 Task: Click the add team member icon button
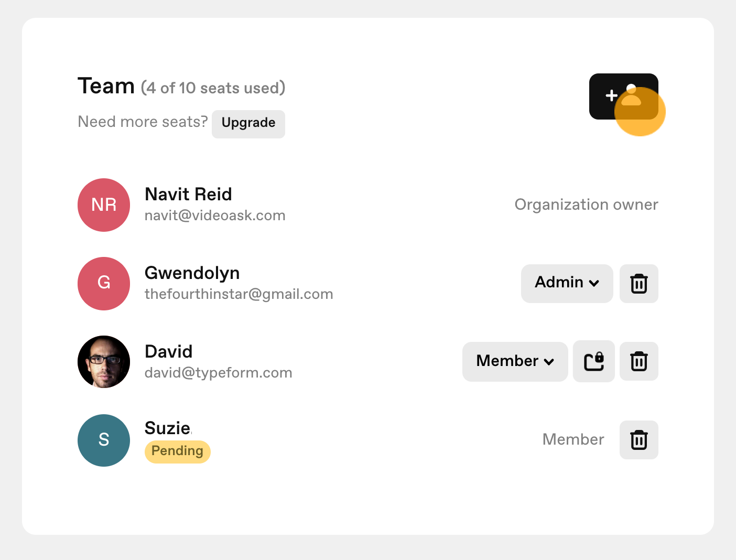623,96
